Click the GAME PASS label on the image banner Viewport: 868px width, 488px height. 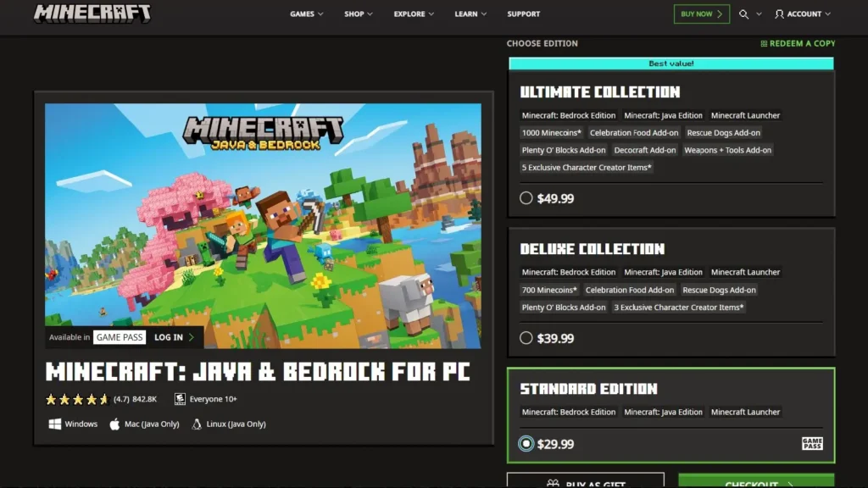[120, 337]
